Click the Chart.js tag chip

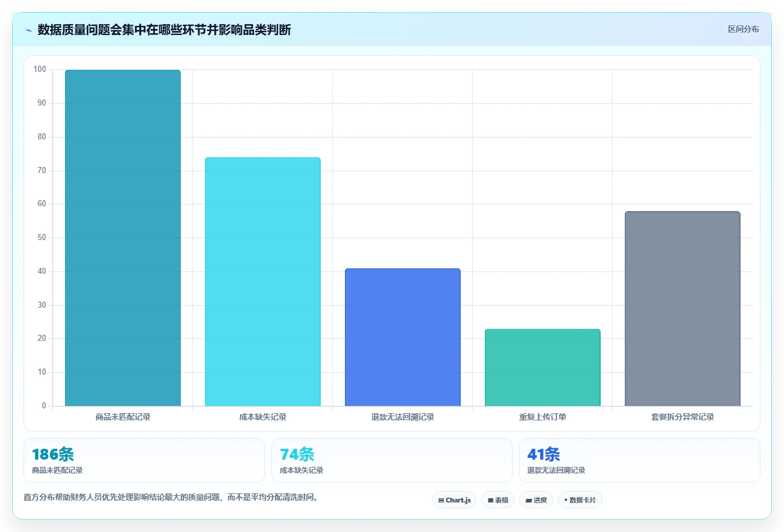point(454,500)
